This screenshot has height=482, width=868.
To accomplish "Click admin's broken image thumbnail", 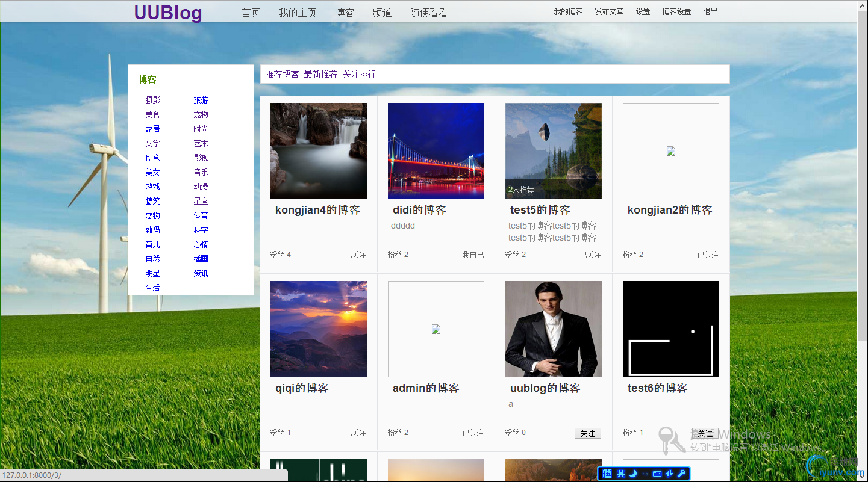I will 436,329.
